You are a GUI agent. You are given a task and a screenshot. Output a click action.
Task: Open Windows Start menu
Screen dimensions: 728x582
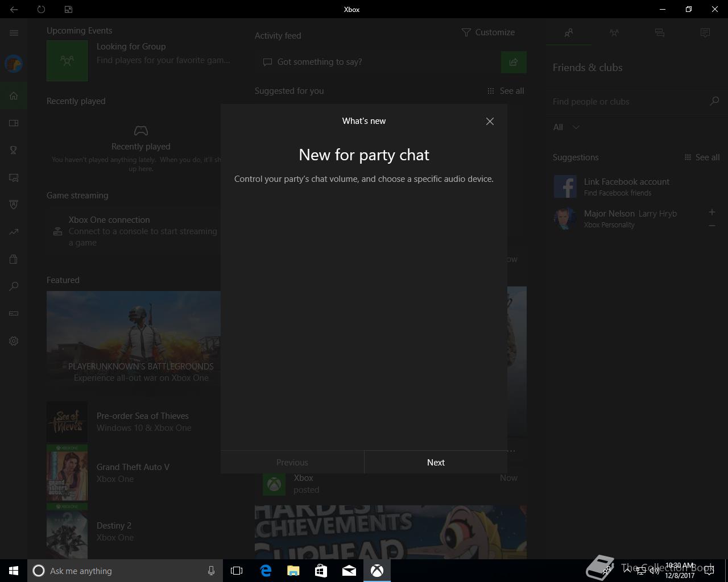coord(14,571)
